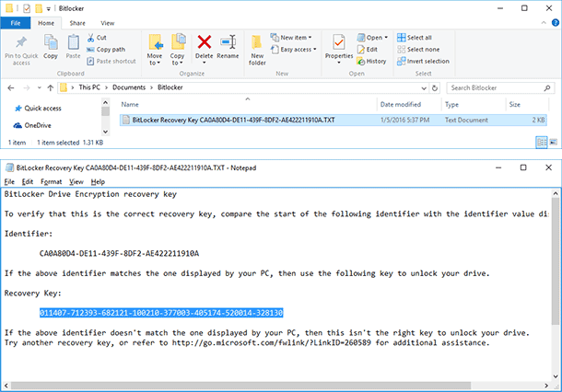Open Notepad View menu
562x392 pixels.
pyautogui.click(x=76, y=182)
